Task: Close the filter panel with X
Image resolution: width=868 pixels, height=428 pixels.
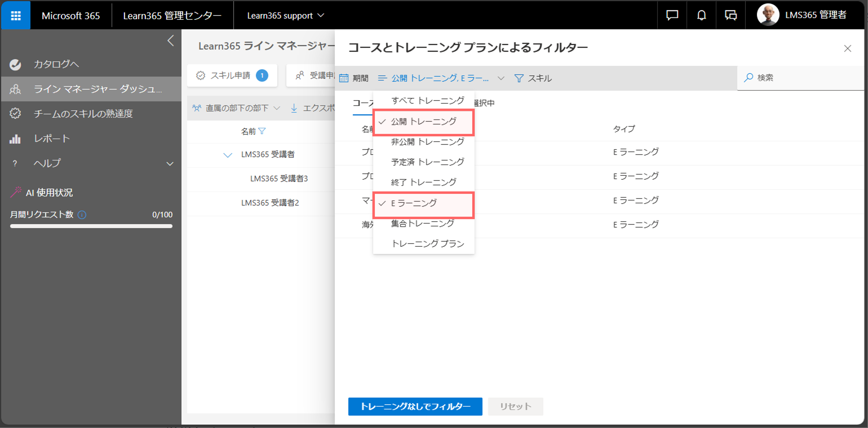Action: tap(847, 48)
